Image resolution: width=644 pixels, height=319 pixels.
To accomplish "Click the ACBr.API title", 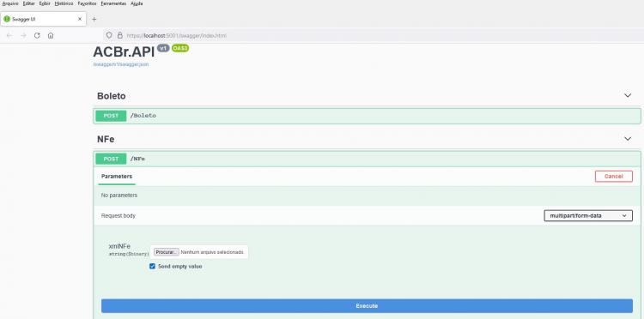I will click(124, 52).
